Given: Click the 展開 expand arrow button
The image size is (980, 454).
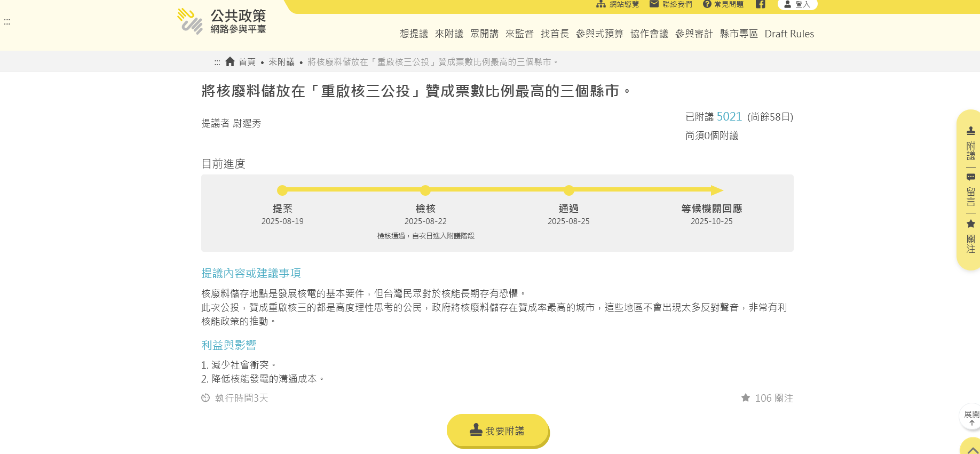Looking at the screenshot, I should (x=971, y=417).
